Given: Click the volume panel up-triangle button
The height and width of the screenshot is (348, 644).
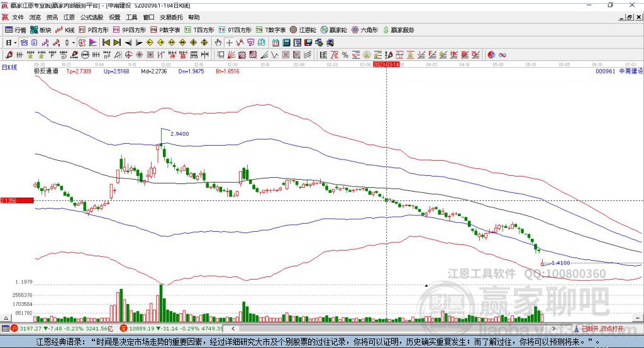Looking at the screenshot, I should tap(6, 318).
